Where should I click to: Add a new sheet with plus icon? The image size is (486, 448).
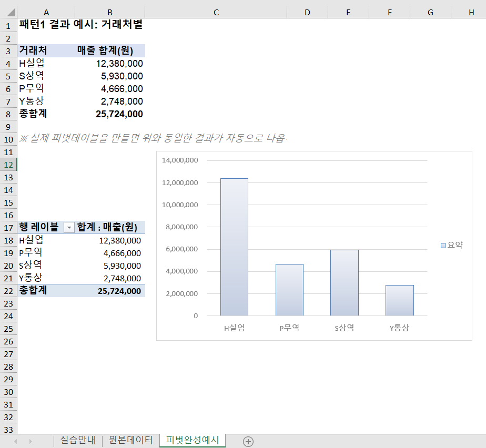pyautogui.click(x=248, y=441)
